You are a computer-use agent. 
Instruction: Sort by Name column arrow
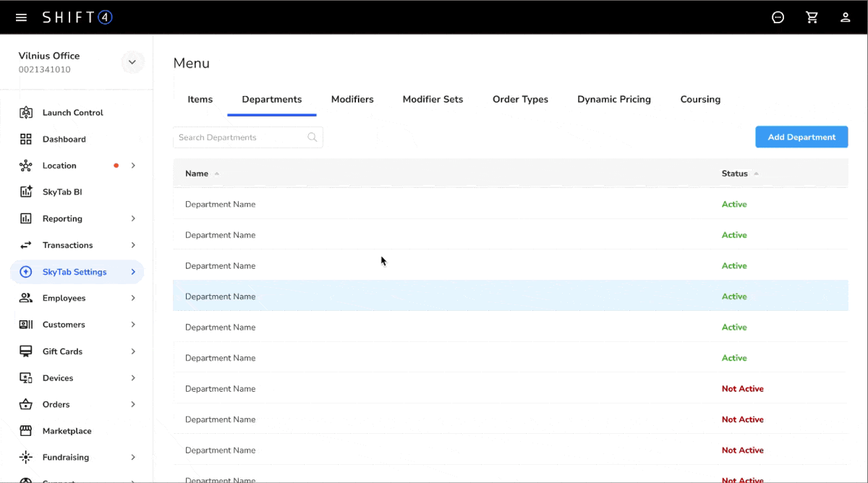tap(217, 174)
